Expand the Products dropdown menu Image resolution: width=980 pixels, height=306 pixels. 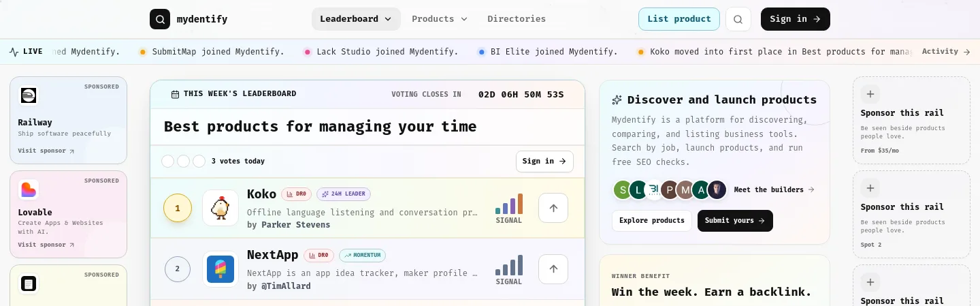440,19
